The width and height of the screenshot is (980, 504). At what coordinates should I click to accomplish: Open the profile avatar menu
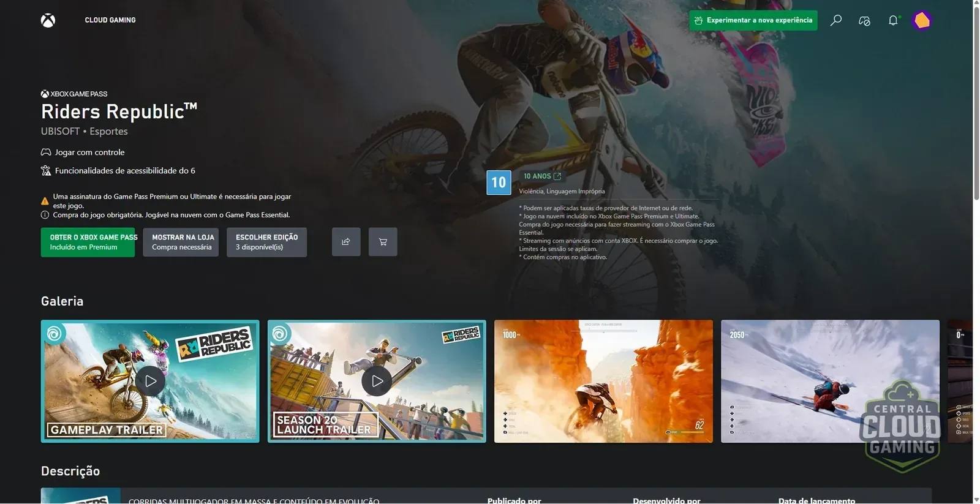pos(921,20)
